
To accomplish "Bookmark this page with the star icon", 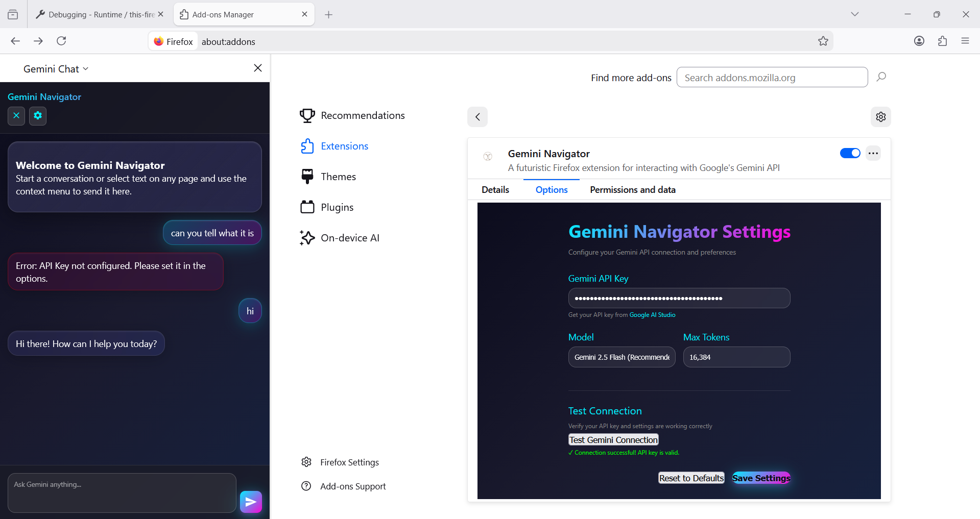I will [823, 41].
